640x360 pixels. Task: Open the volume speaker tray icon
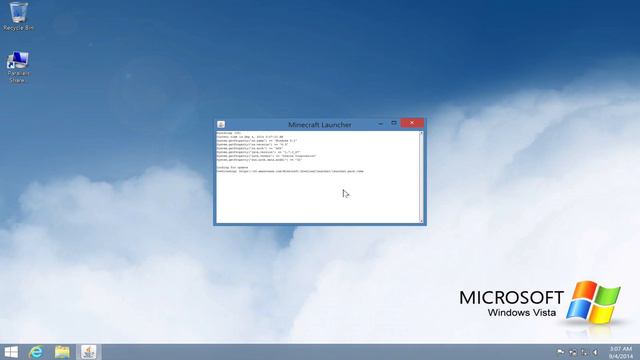tap(596, 352)
